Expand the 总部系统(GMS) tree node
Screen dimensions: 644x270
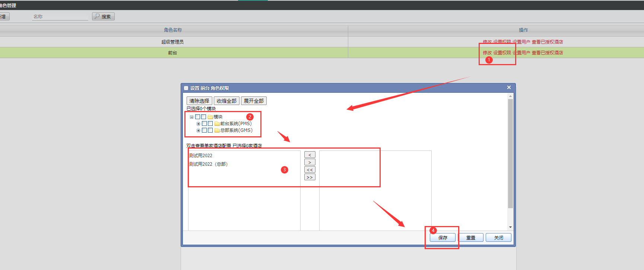pyautogui.click(x=199, y=130)
